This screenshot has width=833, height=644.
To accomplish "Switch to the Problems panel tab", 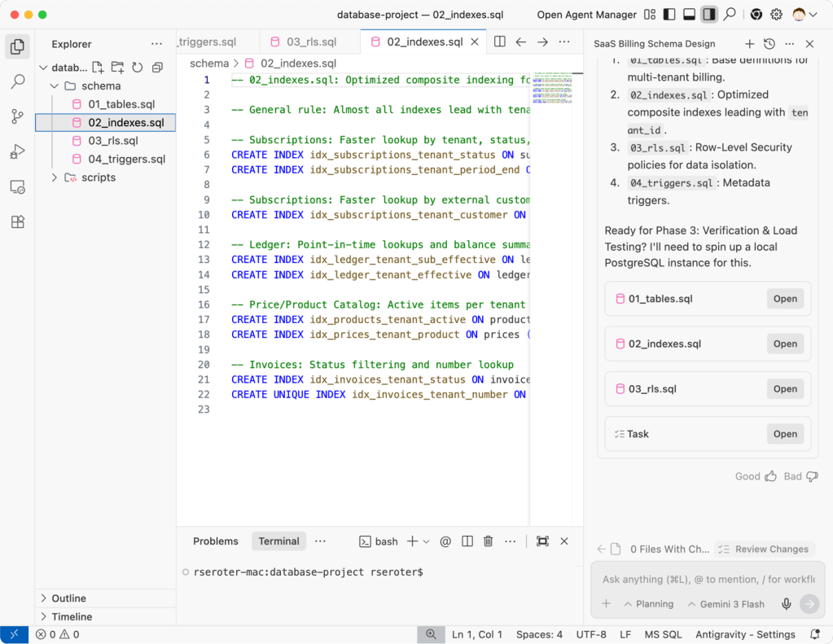I will tap(215, 541).
